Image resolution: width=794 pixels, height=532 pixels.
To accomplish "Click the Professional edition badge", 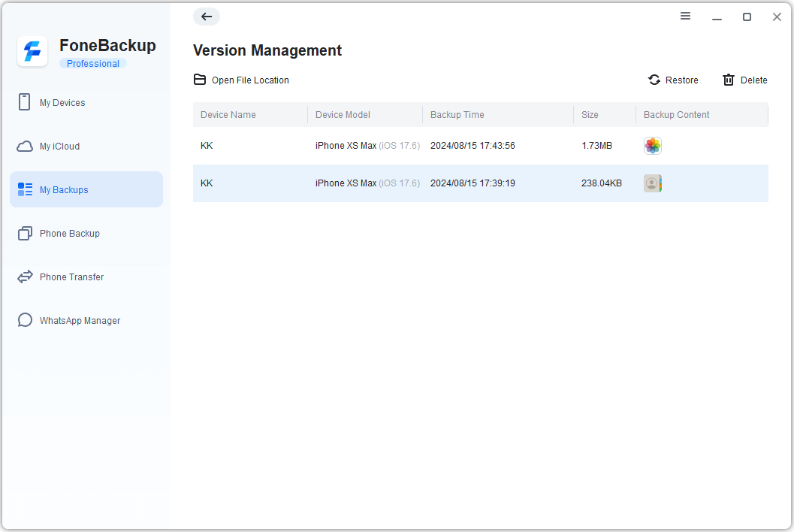I will [93, 64].
